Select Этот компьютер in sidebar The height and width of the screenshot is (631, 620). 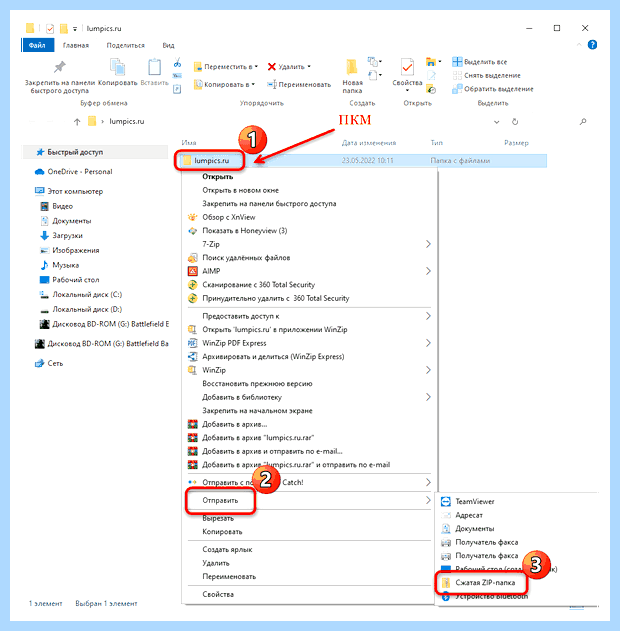pyautogui.click(x=69, y=191)
